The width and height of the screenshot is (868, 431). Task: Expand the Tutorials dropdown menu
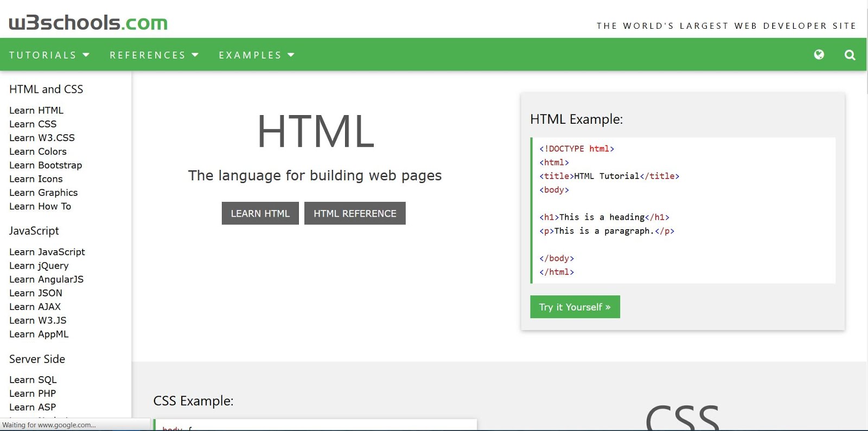click(49, 55)
